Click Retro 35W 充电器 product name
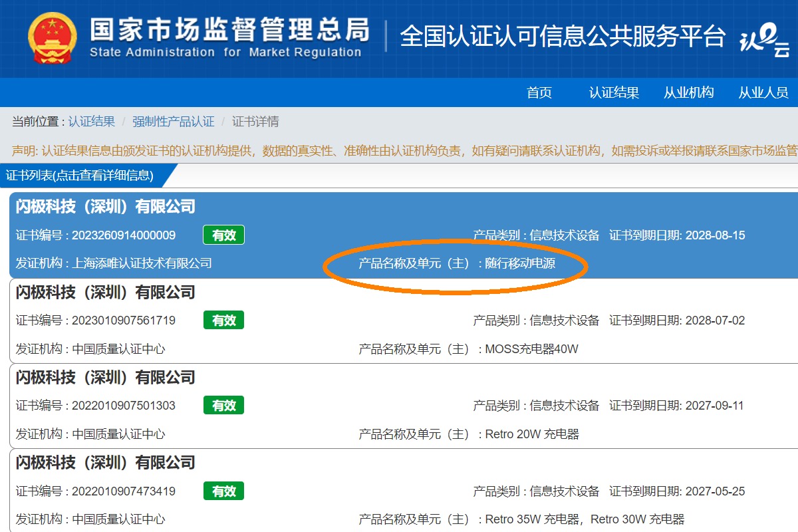Viewport: 798px width, 532px height. coord(532,519)
